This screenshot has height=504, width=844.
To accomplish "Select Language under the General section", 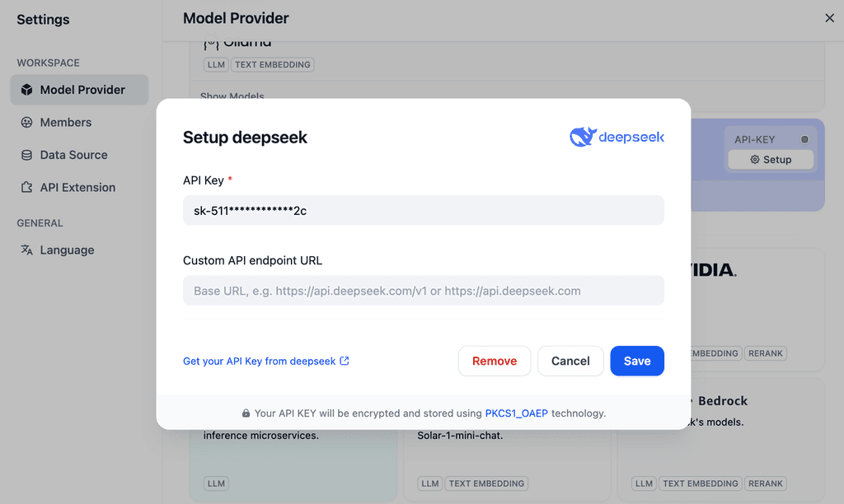I will pos(67,250).
